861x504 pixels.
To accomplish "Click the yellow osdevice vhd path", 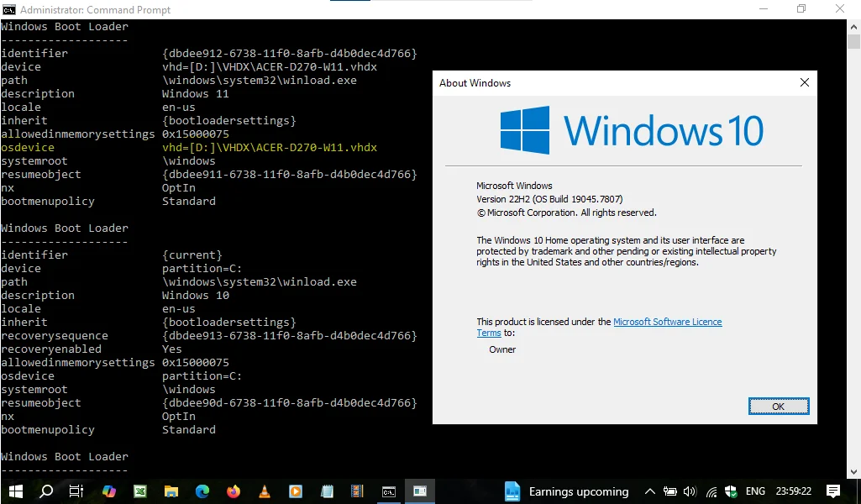I will (x=270, y=148).
